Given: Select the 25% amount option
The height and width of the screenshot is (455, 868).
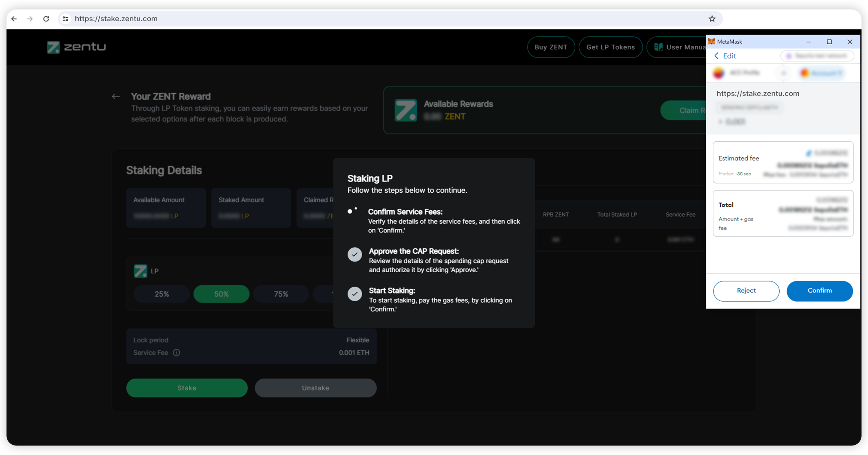Looking at the screenshot, I should 162,294.
